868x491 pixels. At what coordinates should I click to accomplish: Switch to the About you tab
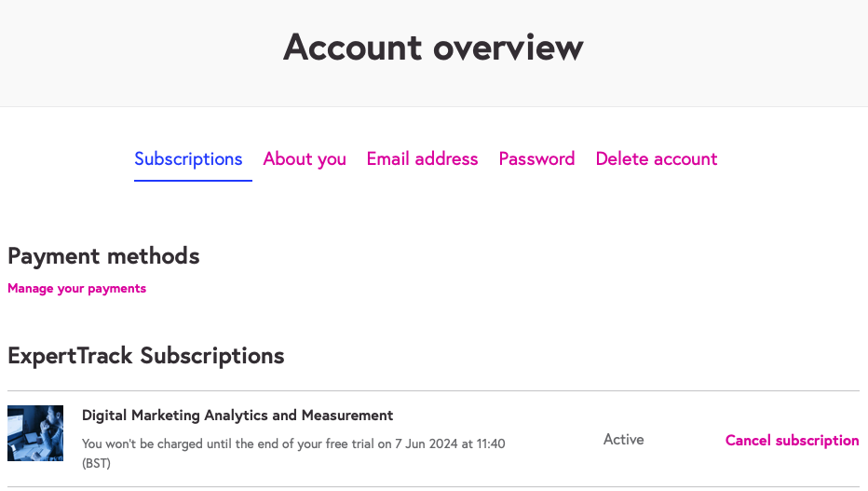pos(305,158)
